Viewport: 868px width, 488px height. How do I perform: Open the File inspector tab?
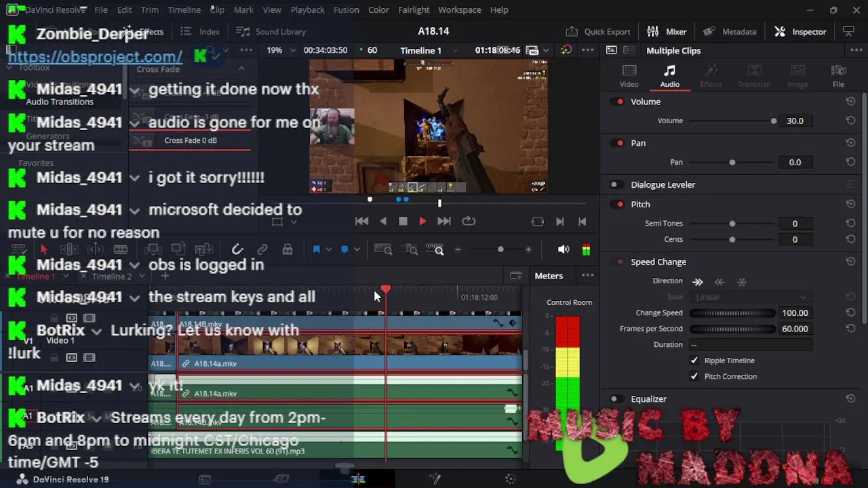838,76
